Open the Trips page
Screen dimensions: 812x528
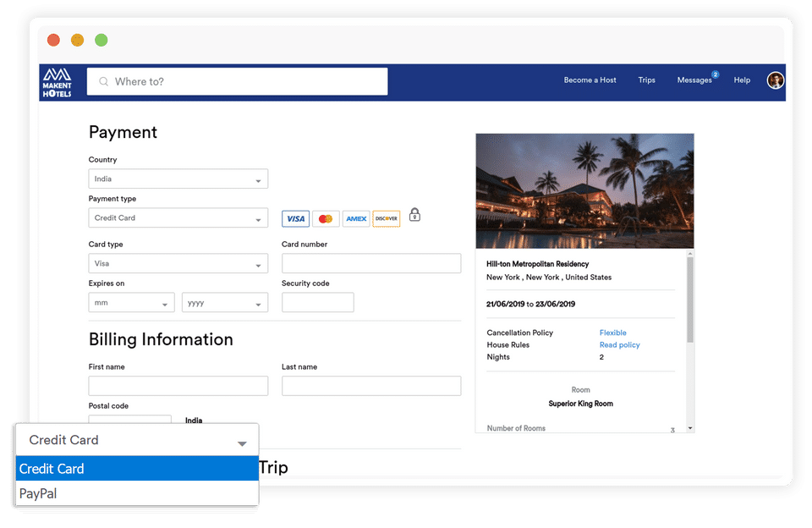646,80
